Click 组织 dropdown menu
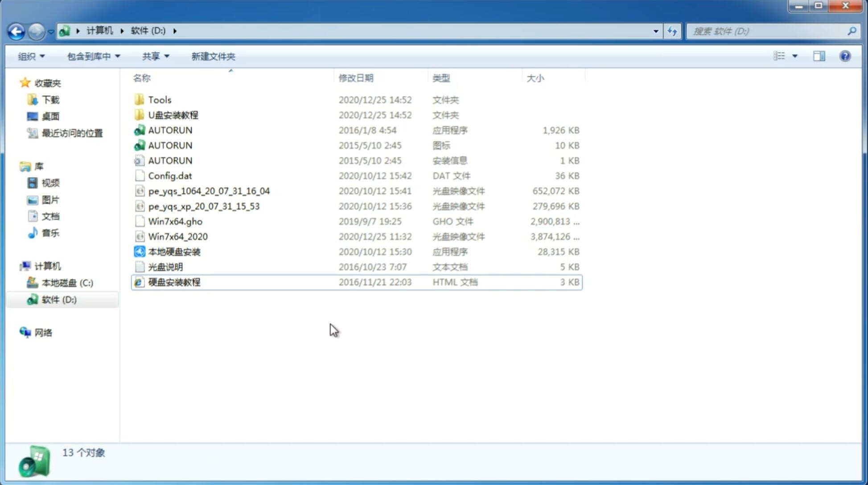The image size is (868, 485). pyautogui.click(x=31, y=56)
